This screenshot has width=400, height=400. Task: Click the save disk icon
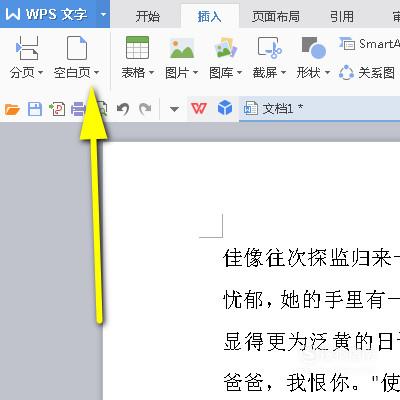point(35,109)
